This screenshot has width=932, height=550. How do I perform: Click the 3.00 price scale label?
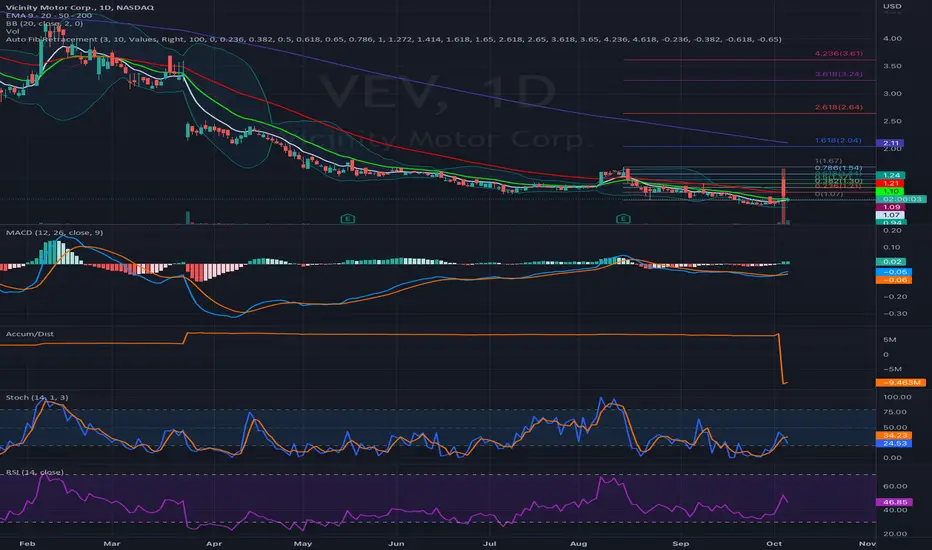(x=892, y=94)
